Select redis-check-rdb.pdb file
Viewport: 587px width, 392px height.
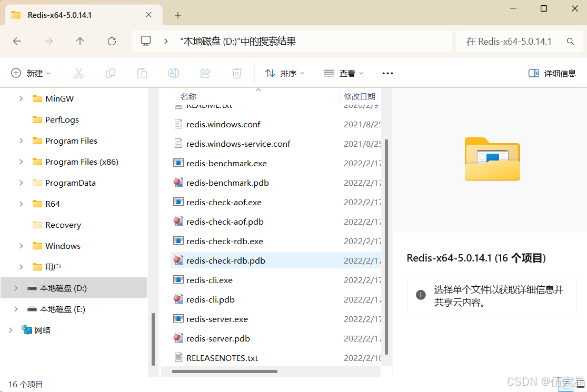[275, 260]
